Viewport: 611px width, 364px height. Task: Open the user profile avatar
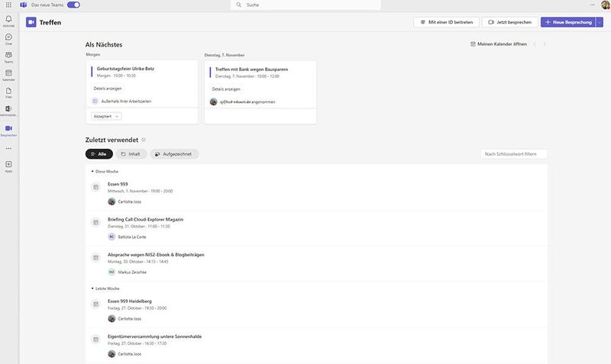pyautogui.click(x=605, y=5)
